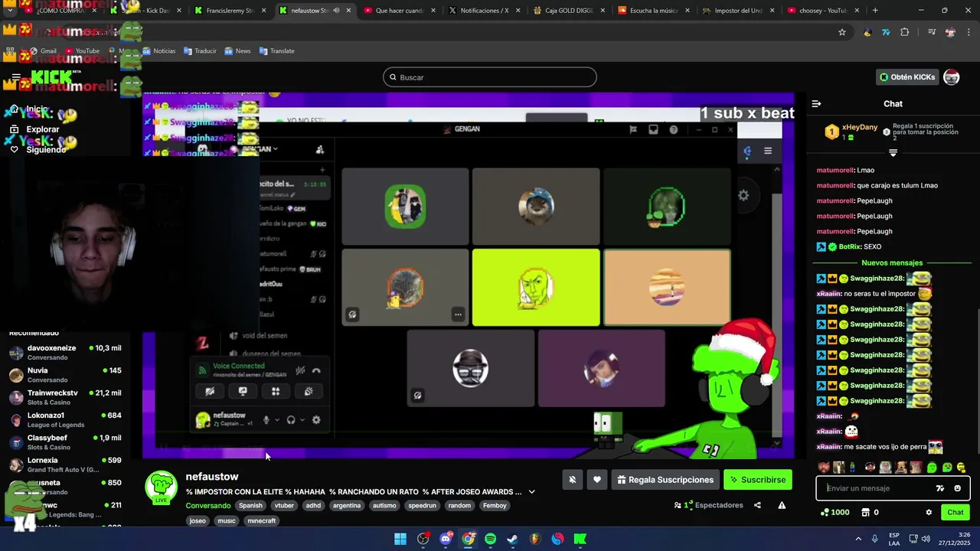Expand the stream title dropdown chevron
The width and height of the screenshot is (980, 551).
[x=531, y=492]
